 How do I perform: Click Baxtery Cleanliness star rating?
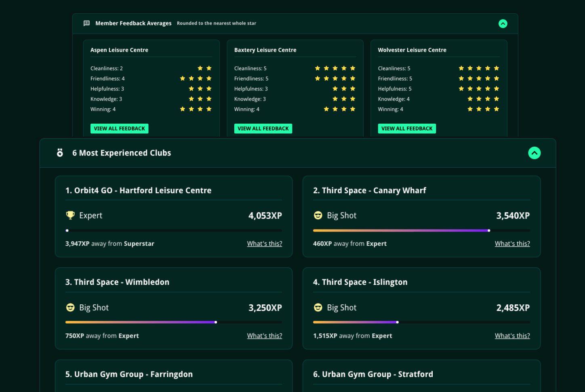(x=335, y=68)
